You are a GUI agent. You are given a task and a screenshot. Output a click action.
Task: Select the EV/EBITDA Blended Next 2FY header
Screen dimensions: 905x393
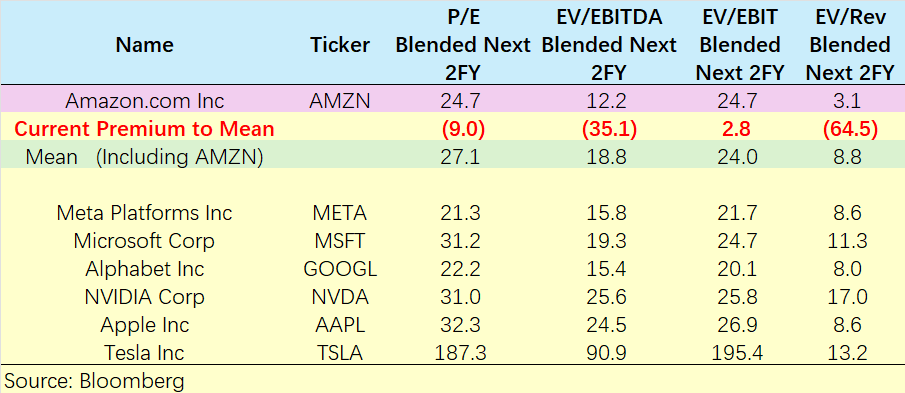[609, 45]
